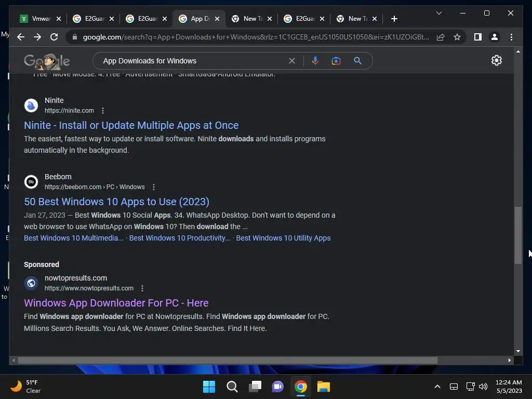Open Windows App Downloader For PC - Here ad
Image resolution: width=532 pixels, height=399 pixels.
click(x=116, y=303)
